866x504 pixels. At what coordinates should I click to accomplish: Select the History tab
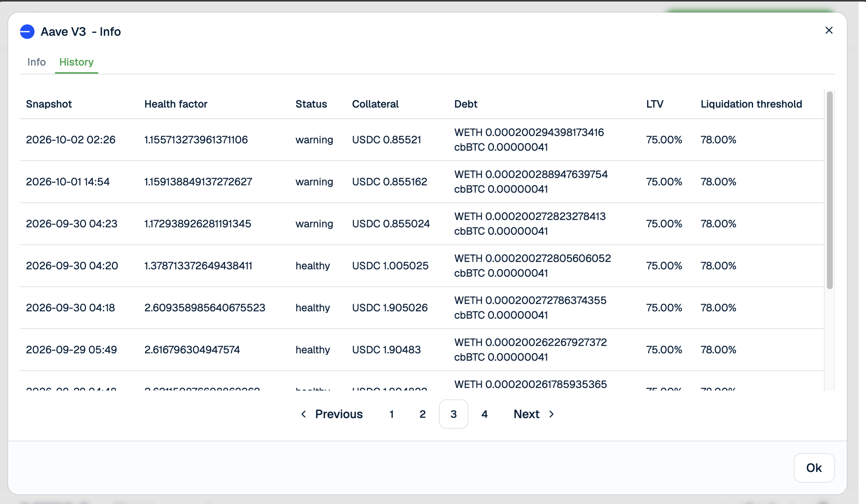(76, 62)
